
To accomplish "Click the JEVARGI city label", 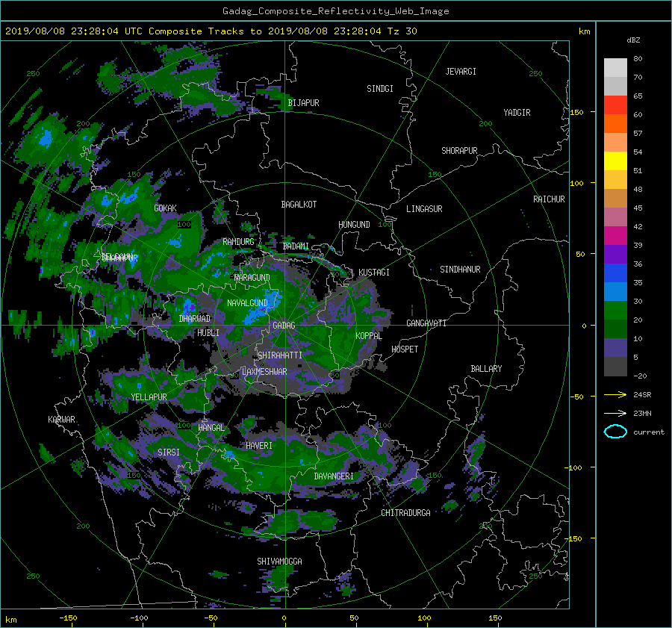I will click(x=461, y=72).
